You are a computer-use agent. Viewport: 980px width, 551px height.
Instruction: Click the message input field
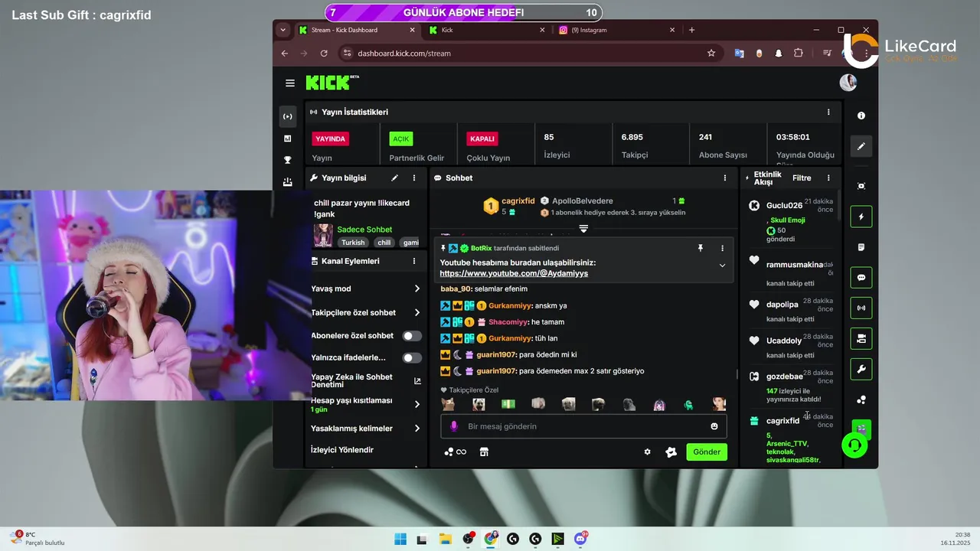[583, 426]
